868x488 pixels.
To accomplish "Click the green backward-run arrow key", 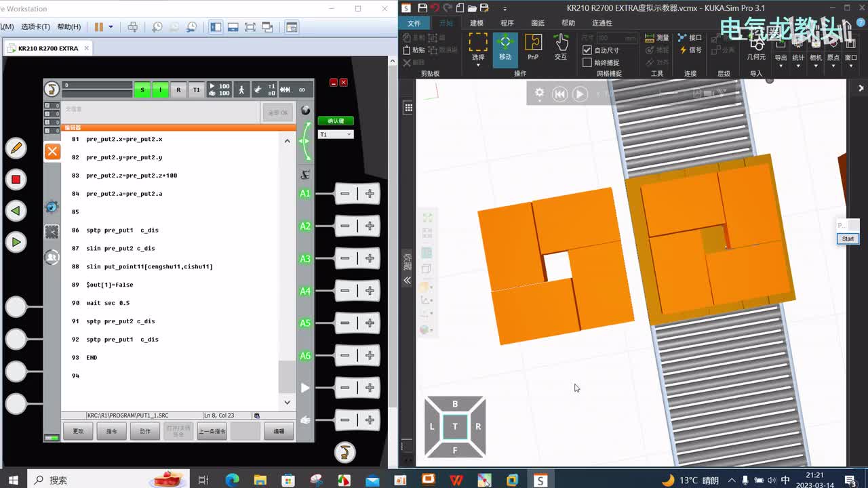I will pos(16,211).
